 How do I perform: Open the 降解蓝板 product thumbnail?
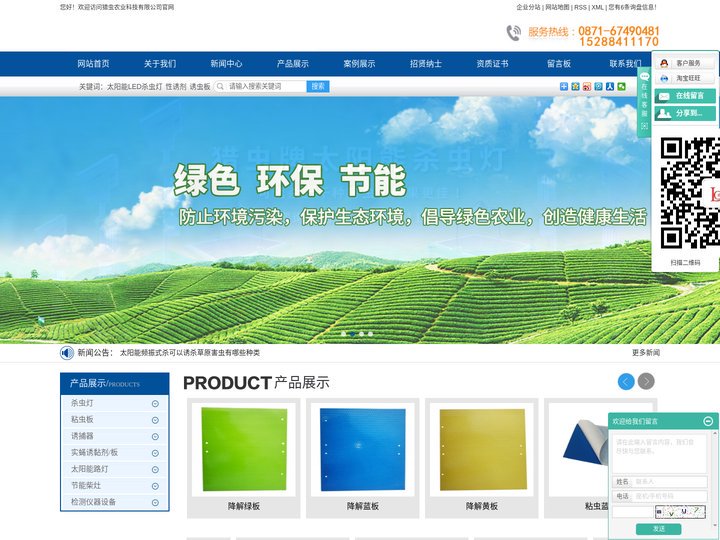[363, 450]
